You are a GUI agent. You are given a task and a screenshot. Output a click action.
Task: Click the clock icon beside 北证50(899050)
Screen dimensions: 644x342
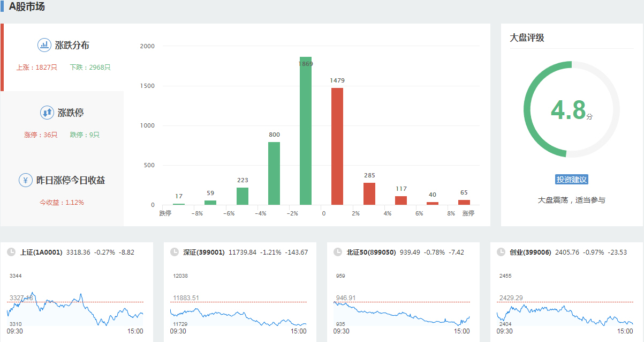pyautogui.click(x=337, y=252)
